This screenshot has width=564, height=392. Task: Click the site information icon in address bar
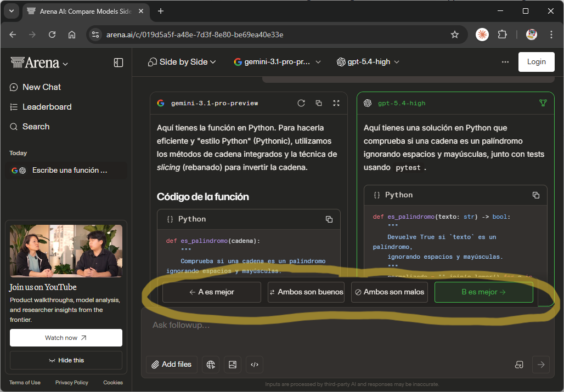coord(95,35)
